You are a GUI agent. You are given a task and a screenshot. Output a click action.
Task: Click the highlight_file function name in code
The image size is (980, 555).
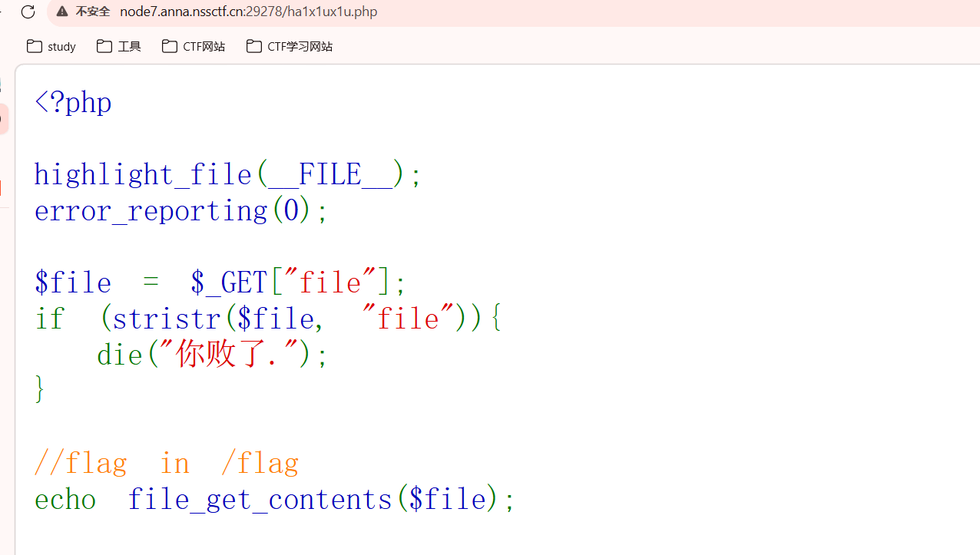point(142,174)
